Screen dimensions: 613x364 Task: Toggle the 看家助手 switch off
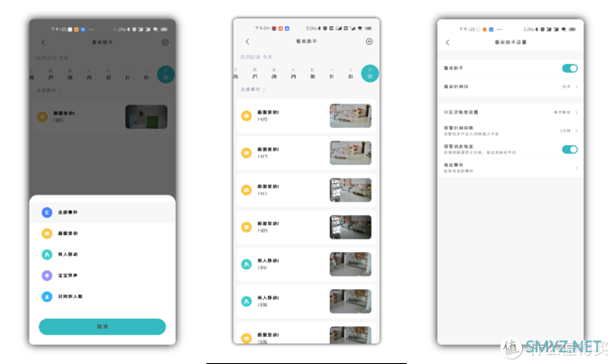click(x=570, y=68)
